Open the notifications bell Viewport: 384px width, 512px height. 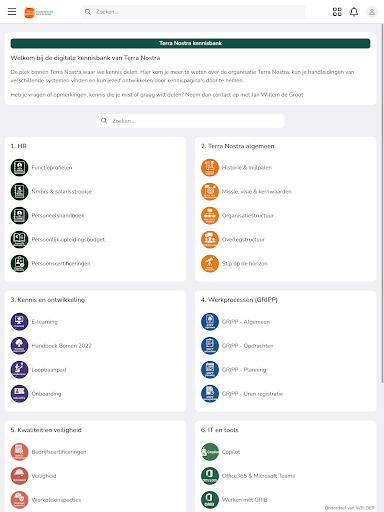coord(354,12)
